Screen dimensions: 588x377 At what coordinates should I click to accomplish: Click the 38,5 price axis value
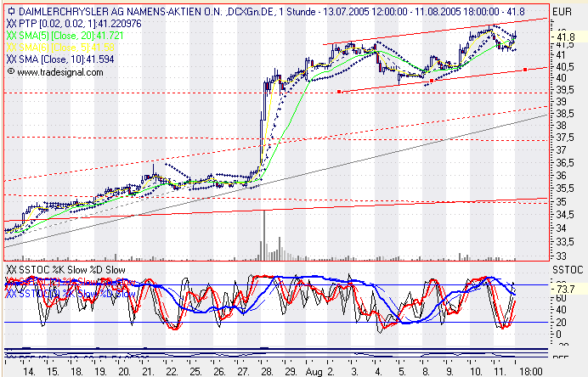(565, 114)
